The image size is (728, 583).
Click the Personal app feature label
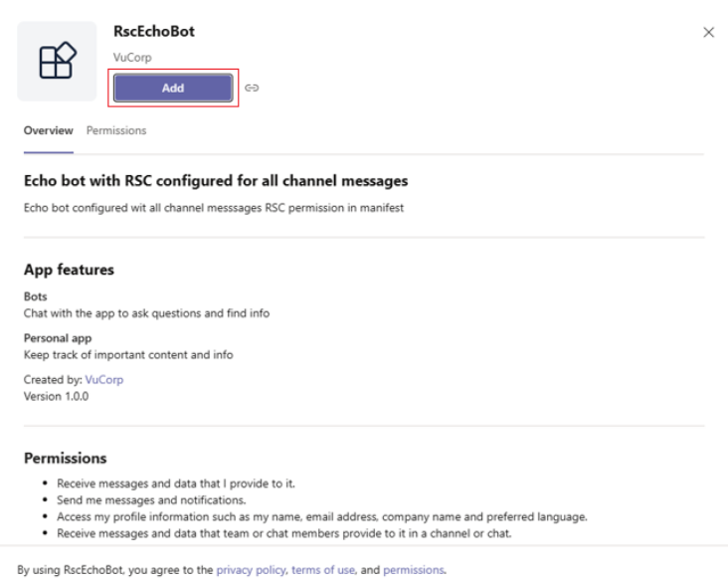(58, 338)
